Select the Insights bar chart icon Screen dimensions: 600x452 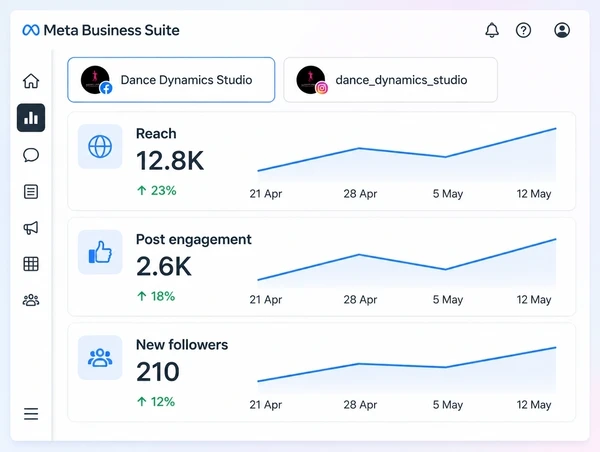(x=31, y=117)
